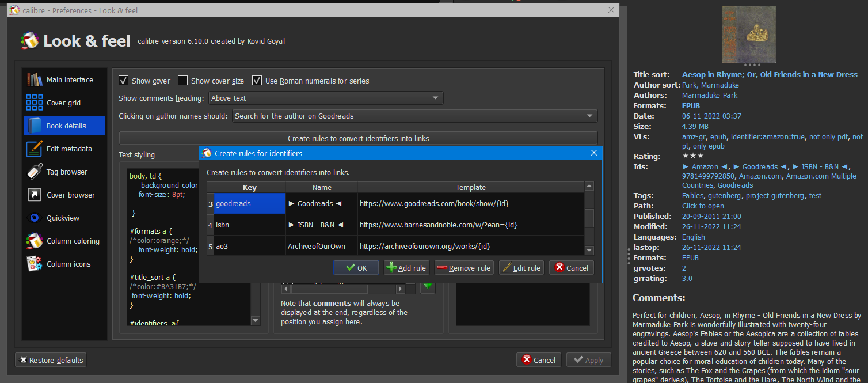The width and height of the screenshot is (868, 383).
Task: Confirm with the OK button
Action: pyautogui.click(x=356, y=268)
